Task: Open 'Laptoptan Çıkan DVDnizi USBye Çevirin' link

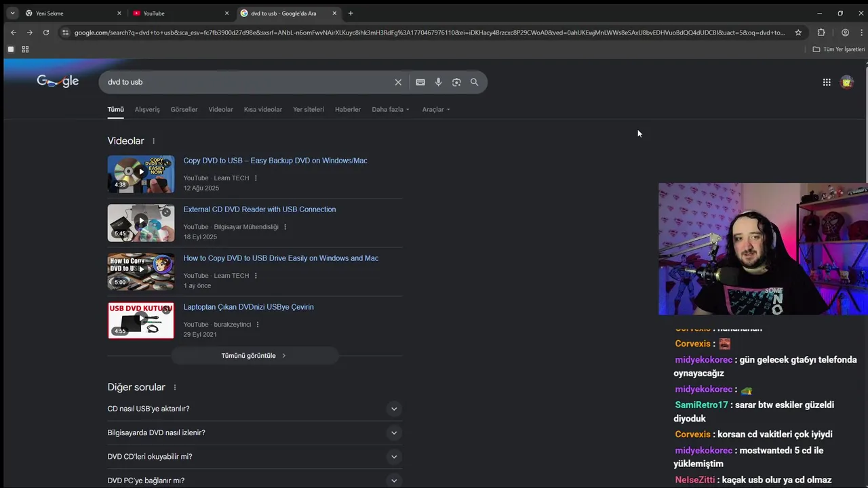Action: 248,307
